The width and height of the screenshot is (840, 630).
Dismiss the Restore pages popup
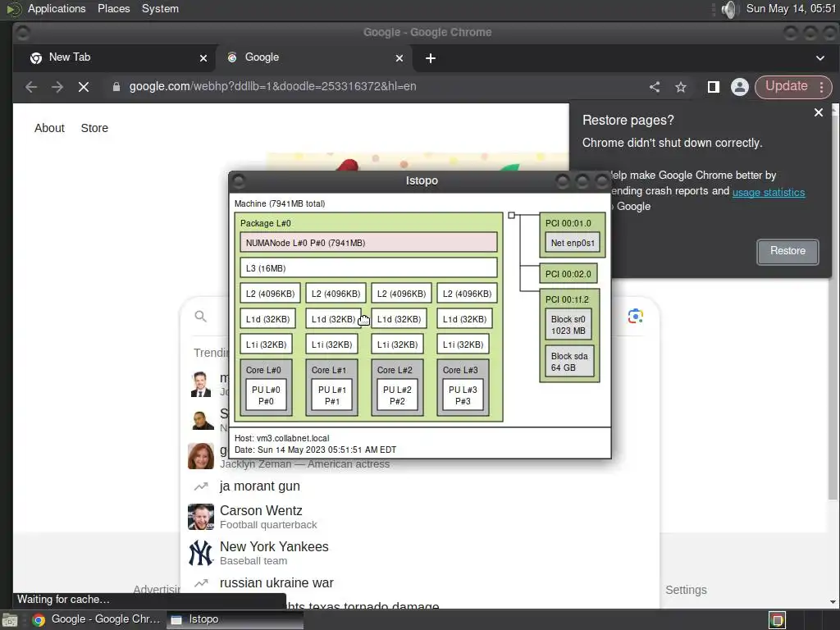point(819,112)
